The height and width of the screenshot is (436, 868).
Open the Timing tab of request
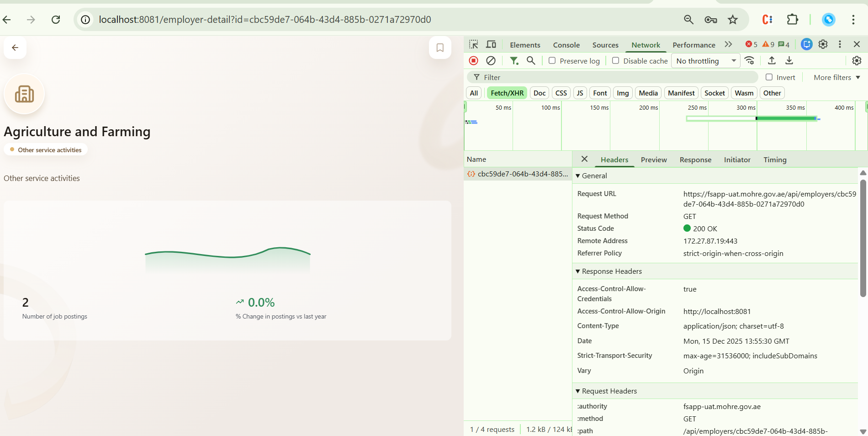pos(775,160)
